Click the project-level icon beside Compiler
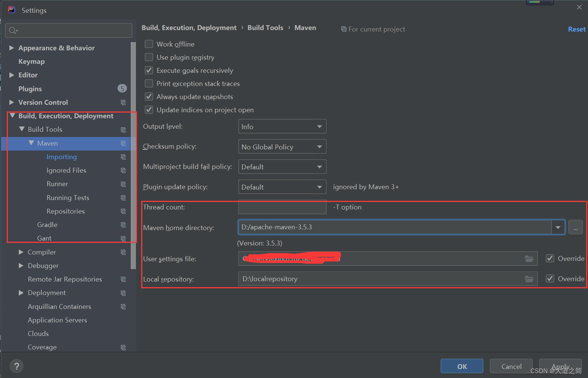The height and width of the screenshot is (378, 588). [123, 252]
